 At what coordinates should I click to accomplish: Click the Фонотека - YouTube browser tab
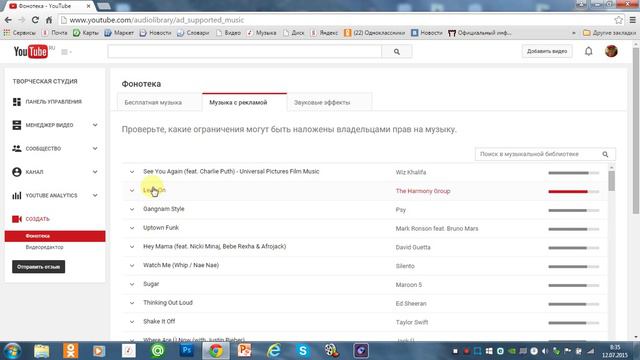click(x=49, y=6)
